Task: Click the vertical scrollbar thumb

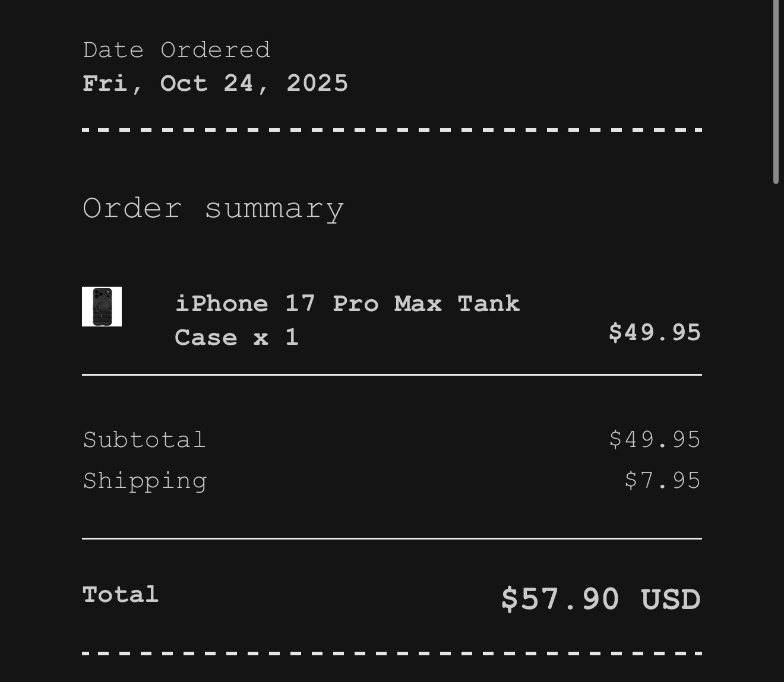Action: [x=776, y=92]
